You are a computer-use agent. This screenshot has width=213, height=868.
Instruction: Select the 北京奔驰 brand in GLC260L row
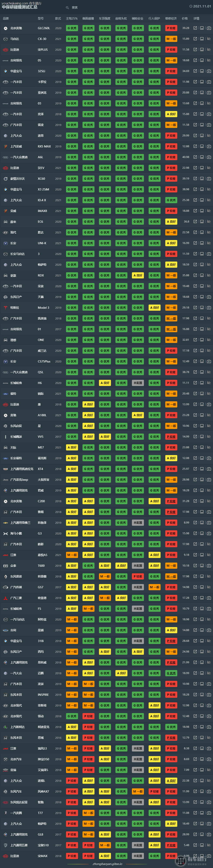[16, 28]
